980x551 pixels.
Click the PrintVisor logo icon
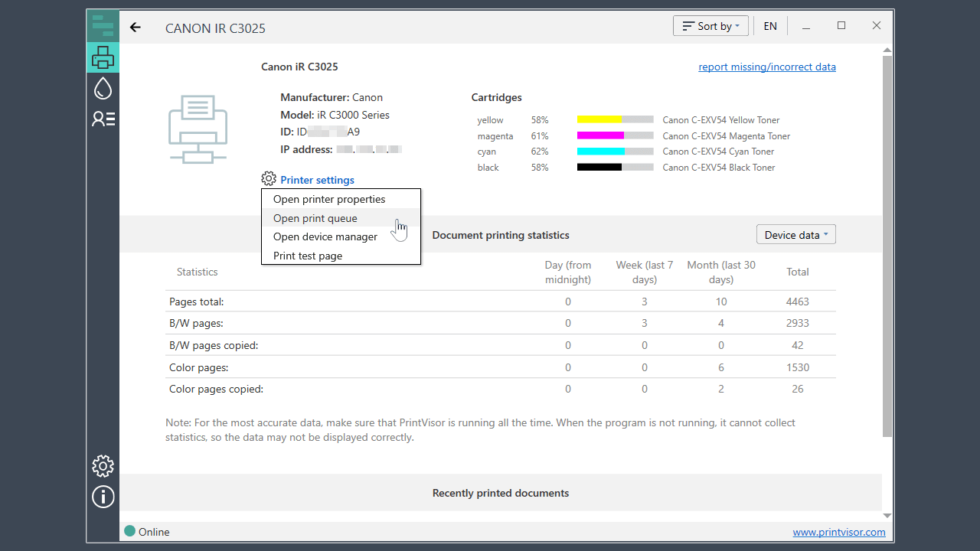(103, 26)
